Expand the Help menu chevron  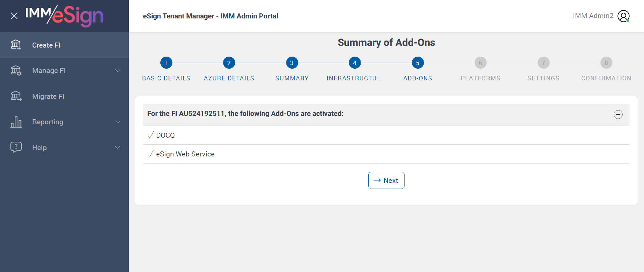click(x=118, y=147)
